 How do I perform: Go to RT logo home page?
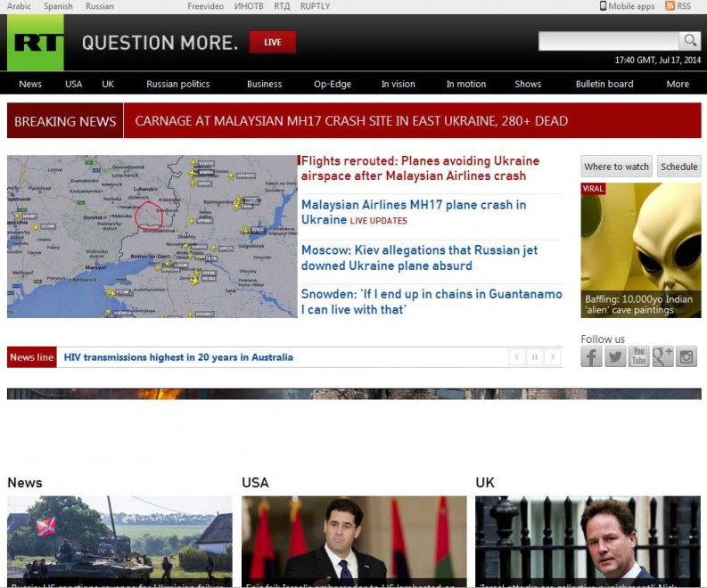pos(35,43)
